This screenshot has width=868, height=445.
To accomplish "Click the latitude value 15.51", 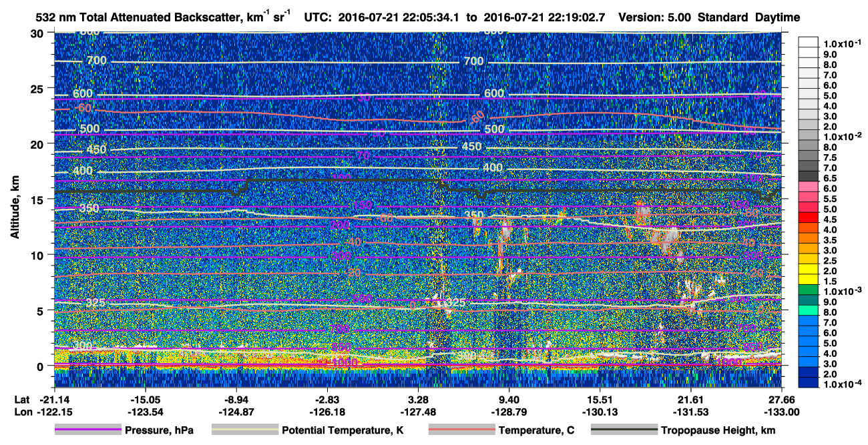I will [x=600, y=399].
